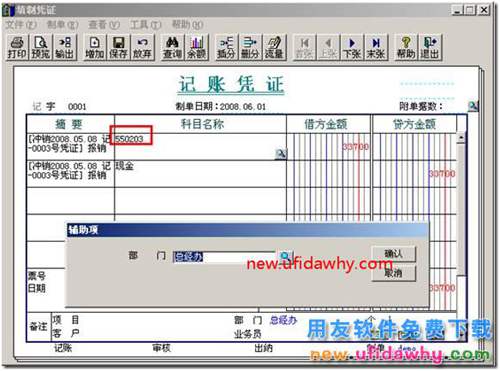Click account code 550203 cell

point(129,139)
